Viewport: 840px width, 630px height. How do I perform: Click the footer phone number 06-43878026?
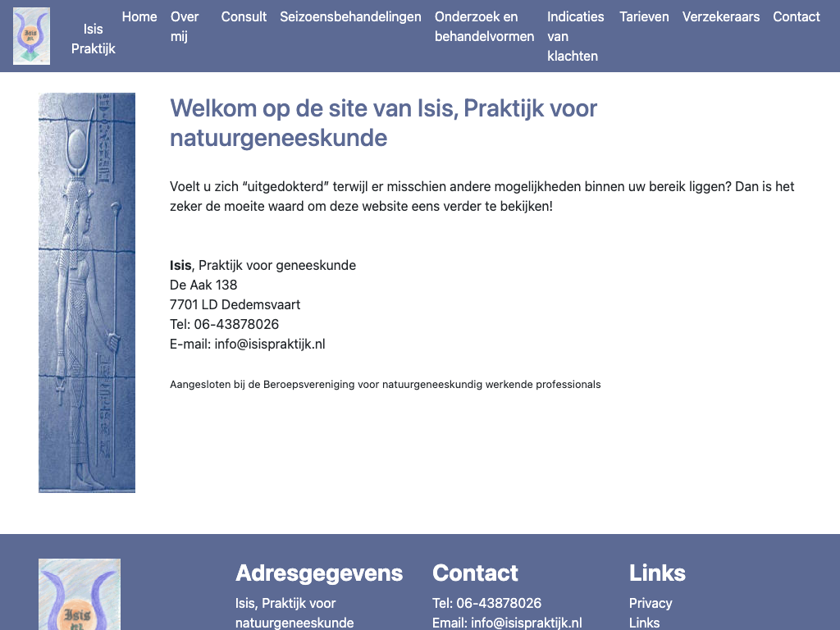click(x=499, y=603)
